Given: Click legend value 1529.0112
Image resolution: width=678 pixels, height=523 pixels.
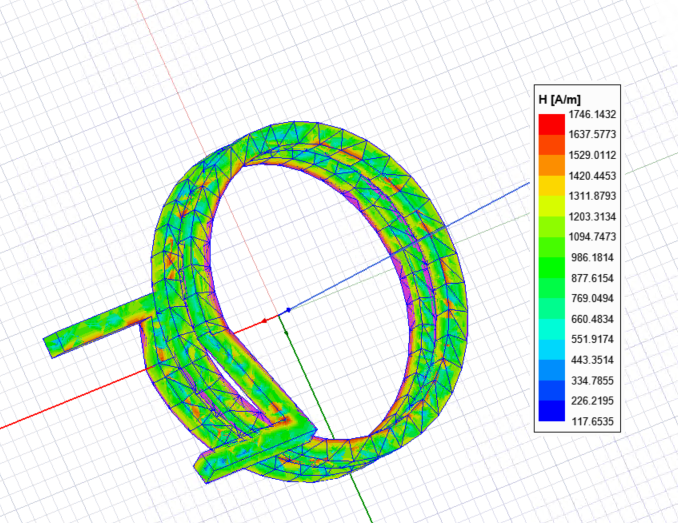Looking at the screenshot, I should pyautogui.click(x=592, y=155).
